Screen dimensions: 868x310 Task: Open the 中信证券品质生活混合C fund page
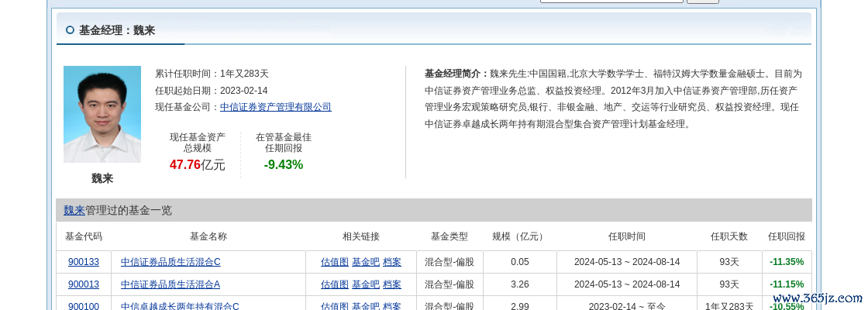click(x=170, y=262)
